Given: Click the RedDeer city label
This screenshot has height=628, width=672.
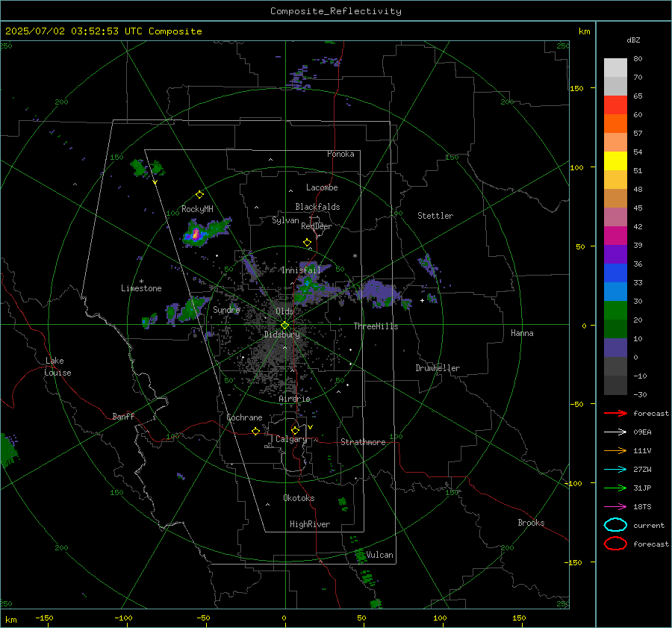Looking at the screenshot, I should coord(317,226).
